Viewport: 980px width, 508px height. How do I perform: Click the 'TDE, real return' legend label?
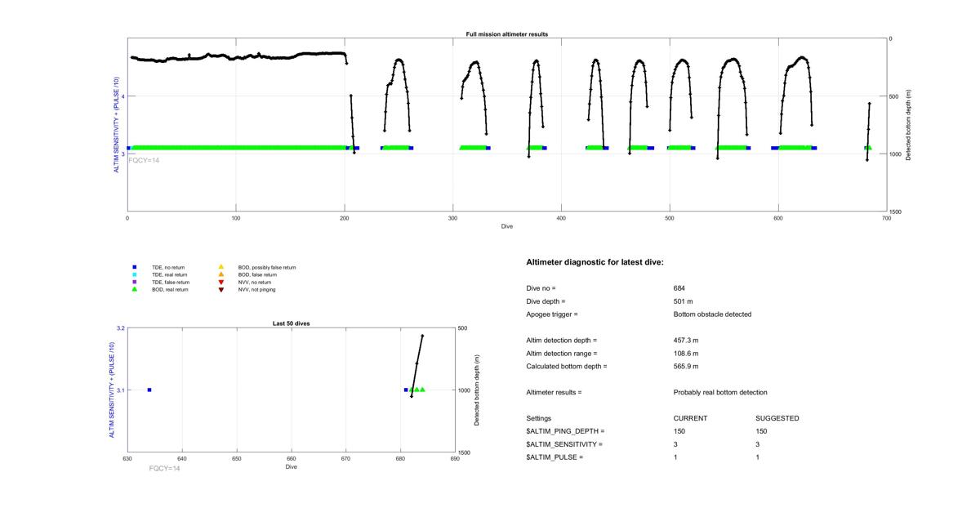[171, 275]
